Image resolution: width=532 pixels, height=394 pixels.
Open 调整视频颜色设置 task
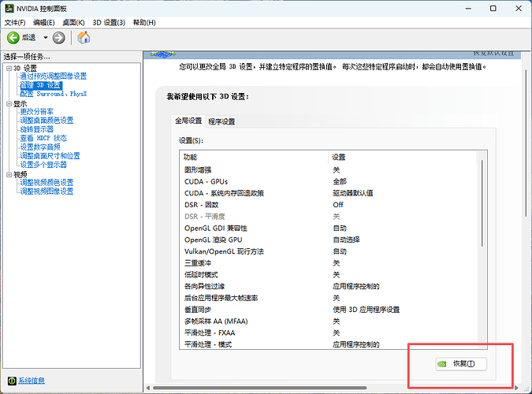[x=47, y=182]
